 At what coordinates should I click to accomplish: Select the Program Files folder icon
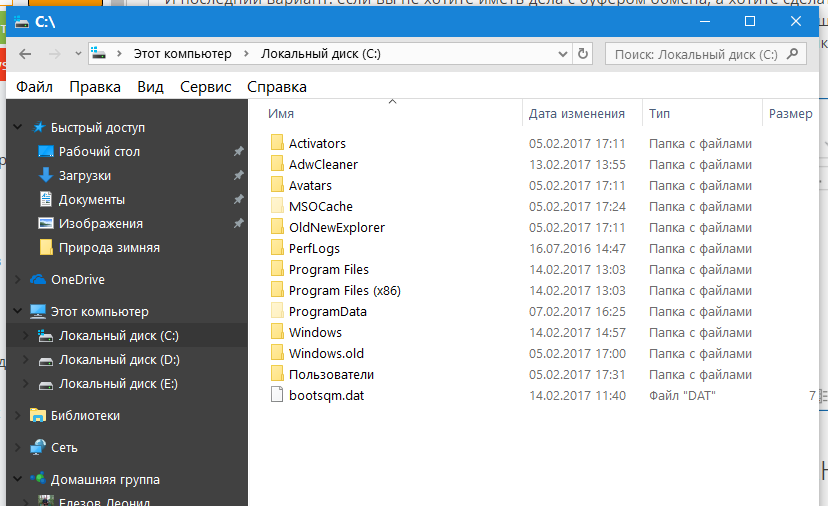[277, 269]
